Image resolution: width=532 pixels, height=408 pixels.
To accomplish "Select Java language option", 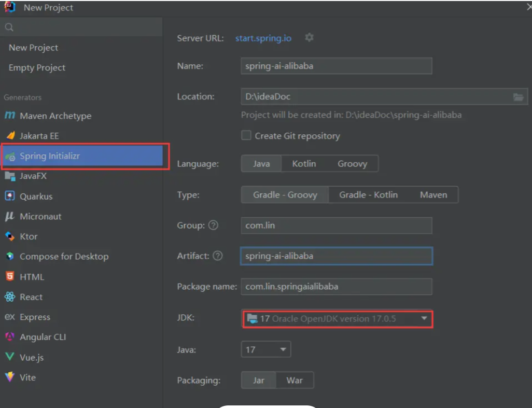I will (x=261, y=163).
